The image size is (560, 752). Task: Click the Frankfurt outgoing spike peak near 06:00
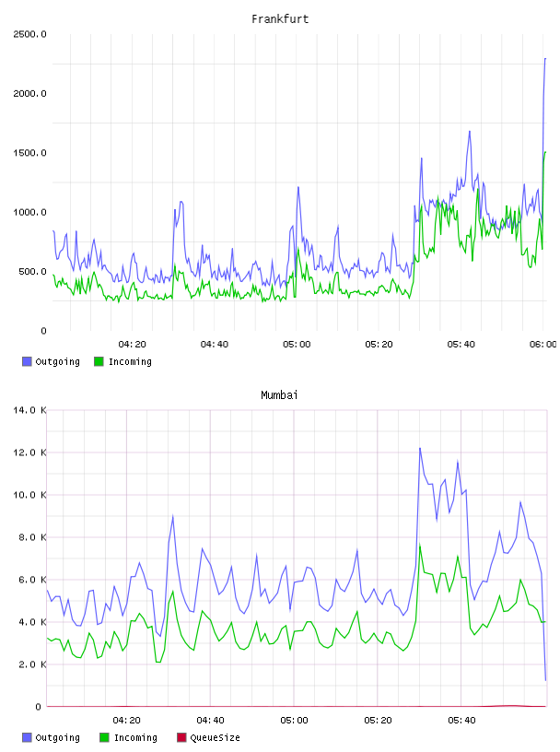pos(545,59)
